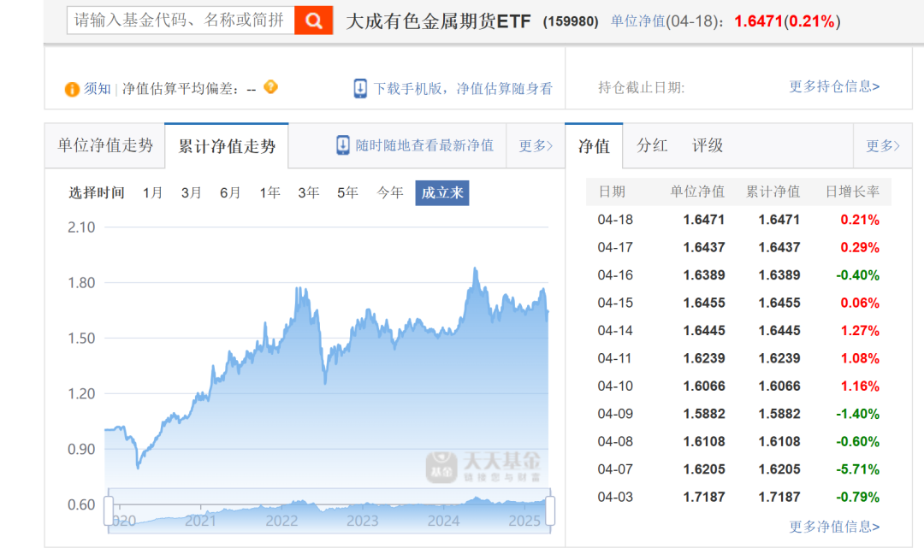Switch to 累计净值走势 tab
This screenshot has height=560, width=924.
[227, 146]
